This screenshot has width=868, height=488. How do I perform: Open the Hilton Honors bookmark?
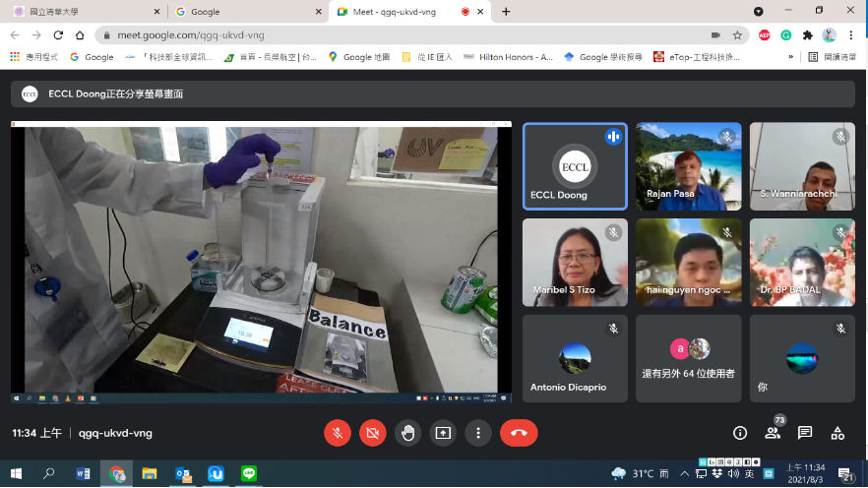coord(508,56)
